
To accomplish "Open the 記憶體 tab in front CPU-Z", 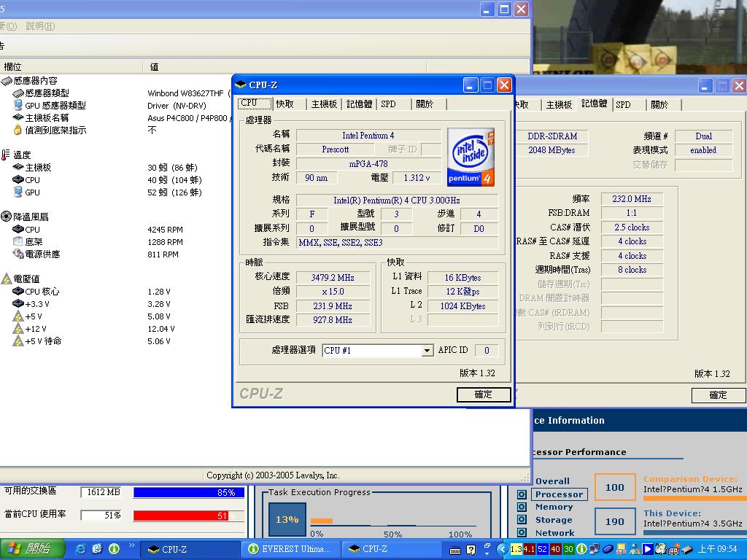I will tap(359, 104).
